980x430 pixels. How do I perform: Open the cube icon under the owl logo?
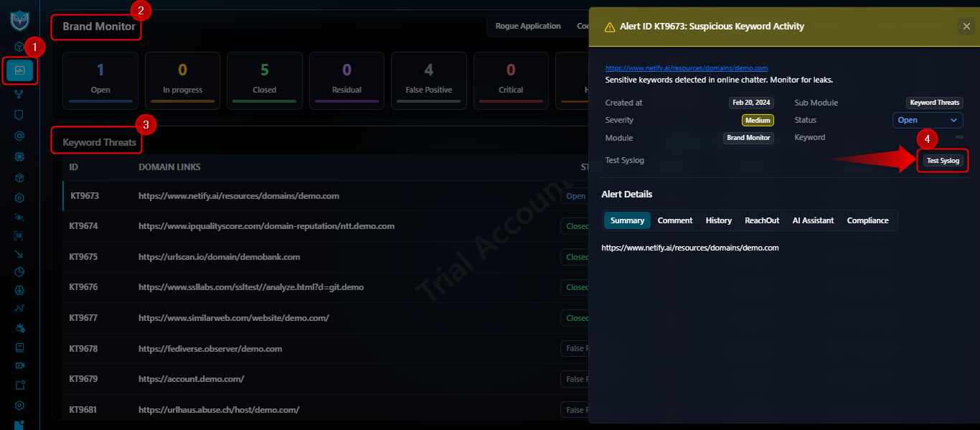click(19, 47)
